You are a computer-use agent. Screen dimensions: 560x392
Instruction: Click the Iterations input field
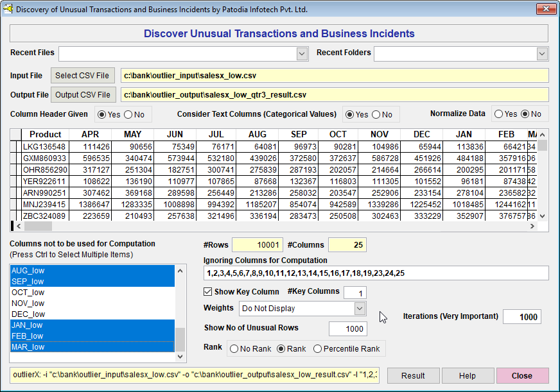coord(521,317)
